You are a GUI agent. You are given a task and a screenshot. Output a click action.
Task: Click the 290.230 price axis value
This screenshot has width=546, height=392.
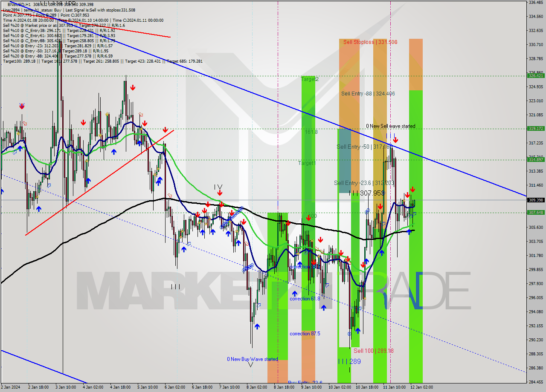pos(536,340)
